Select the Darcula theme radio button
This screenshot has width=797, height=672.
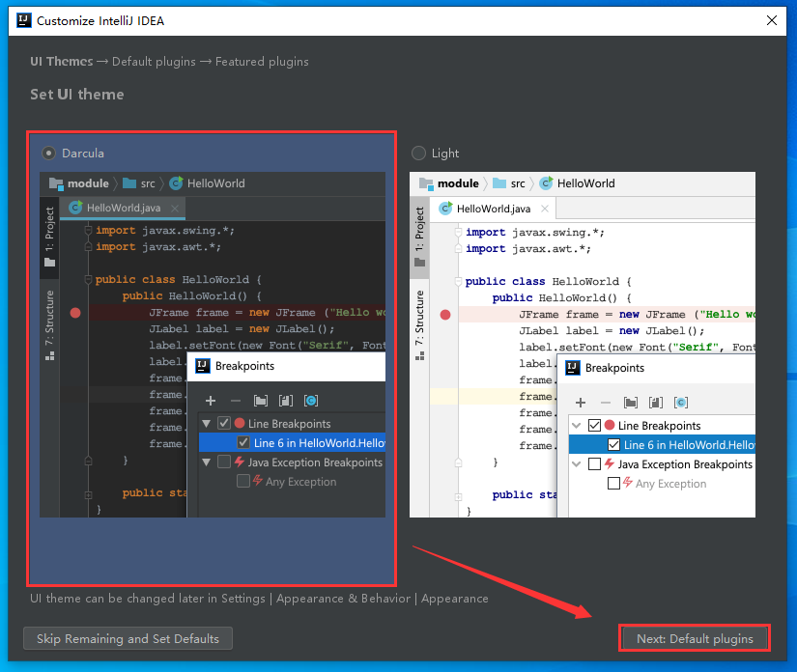[x=49, y=153]
